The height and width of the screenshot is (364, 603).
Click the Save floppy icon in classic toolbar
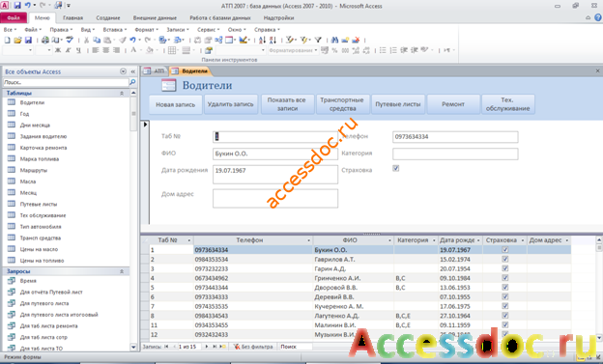point(28,40)
